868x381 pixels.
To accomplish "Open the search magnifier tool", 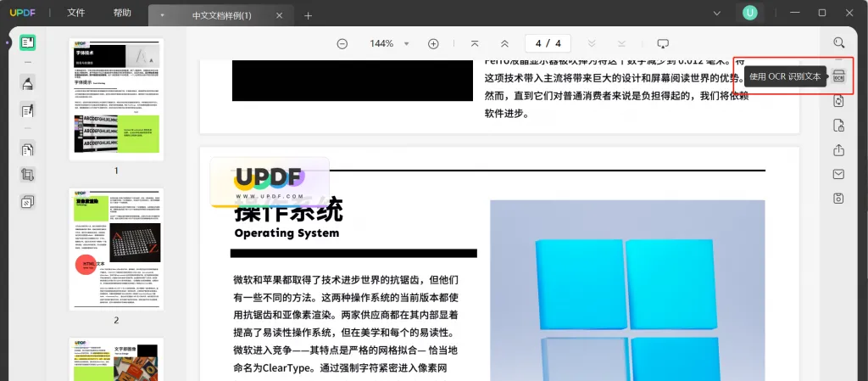I will click(x=839, y=42).
